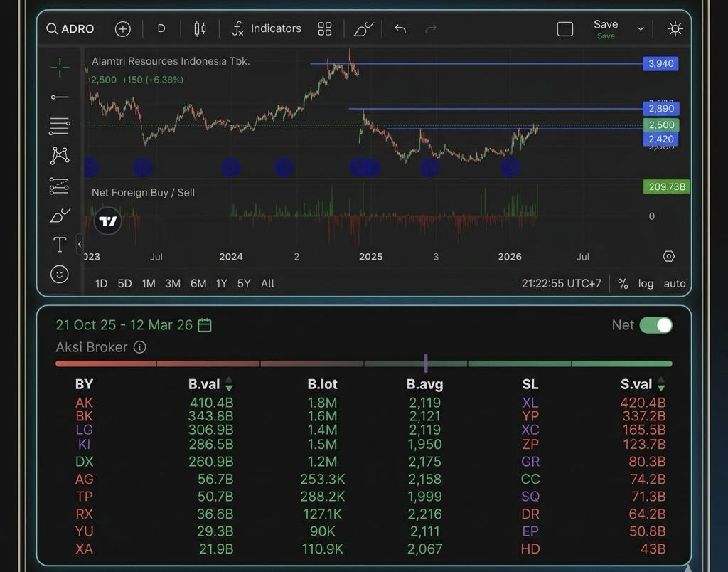Toggle log scale on the chart
This screenshot has width=728, height=572.
click(x=646, y=283)
